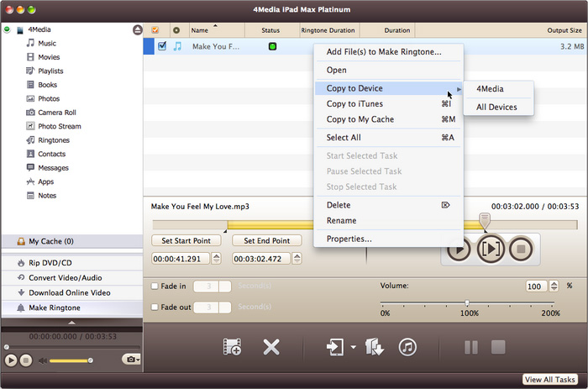Click the Copy to iTunes music-note icon
The height and width of the screenshot is (389, 588).
click(407, 347)
